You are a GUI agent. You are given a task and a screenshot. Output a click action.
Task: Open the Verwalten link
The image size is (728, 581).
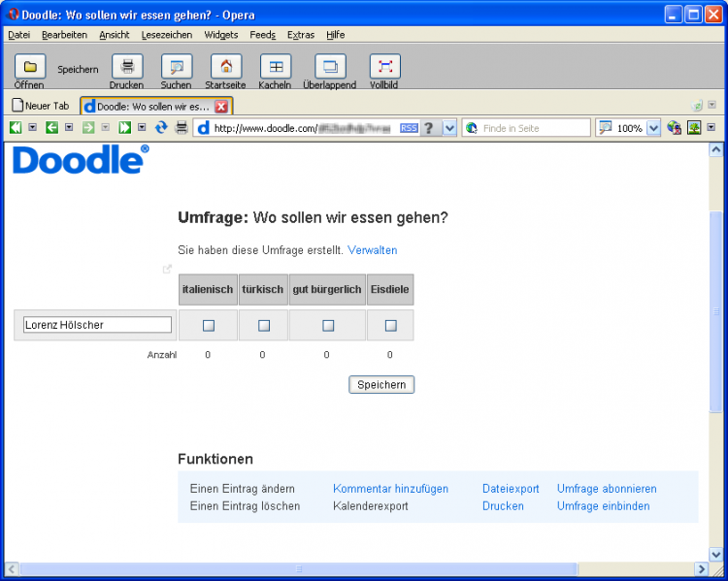(373, 250)
